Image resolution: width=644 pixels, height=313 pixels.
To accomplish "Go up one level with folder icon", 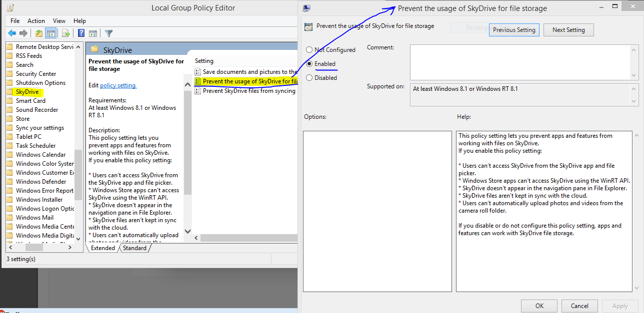I will click(x=39, y=33).
